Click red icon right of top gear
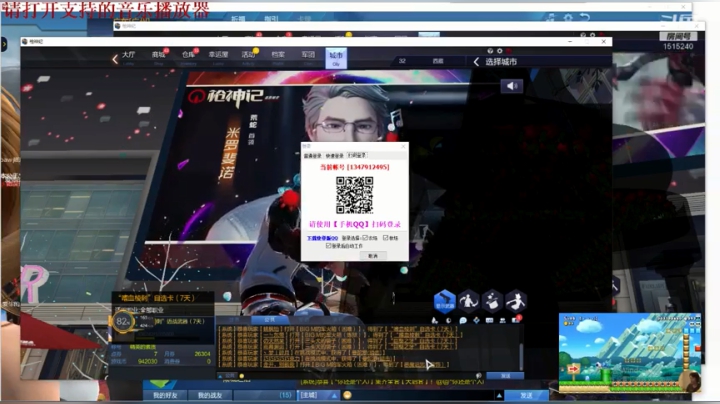Screen dimensions: 720x404 click(x=509, y=50)
